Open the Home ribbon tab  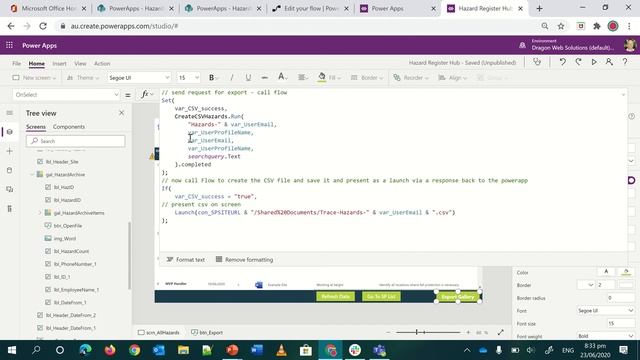click(36, 63)
